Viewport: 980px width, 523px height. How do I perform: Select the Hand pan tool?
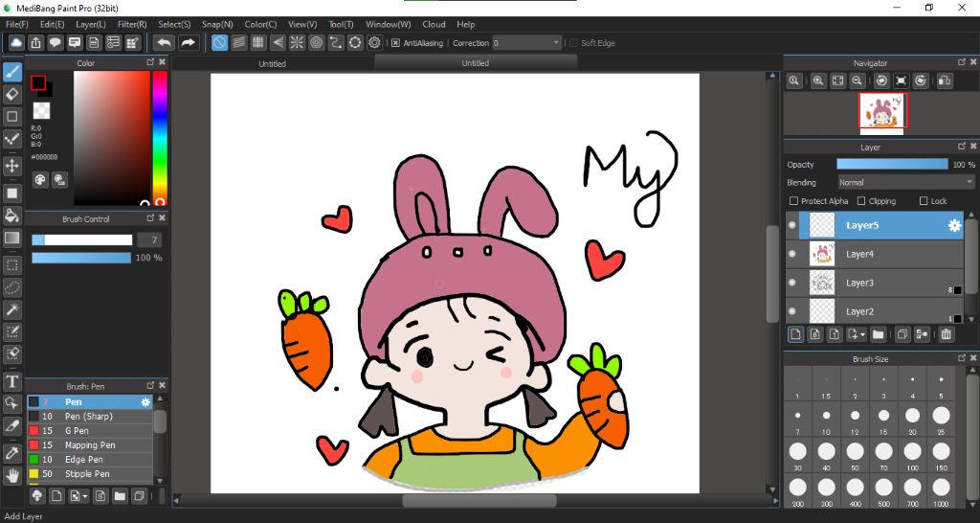pyautogui.click(x=11, y=476)
